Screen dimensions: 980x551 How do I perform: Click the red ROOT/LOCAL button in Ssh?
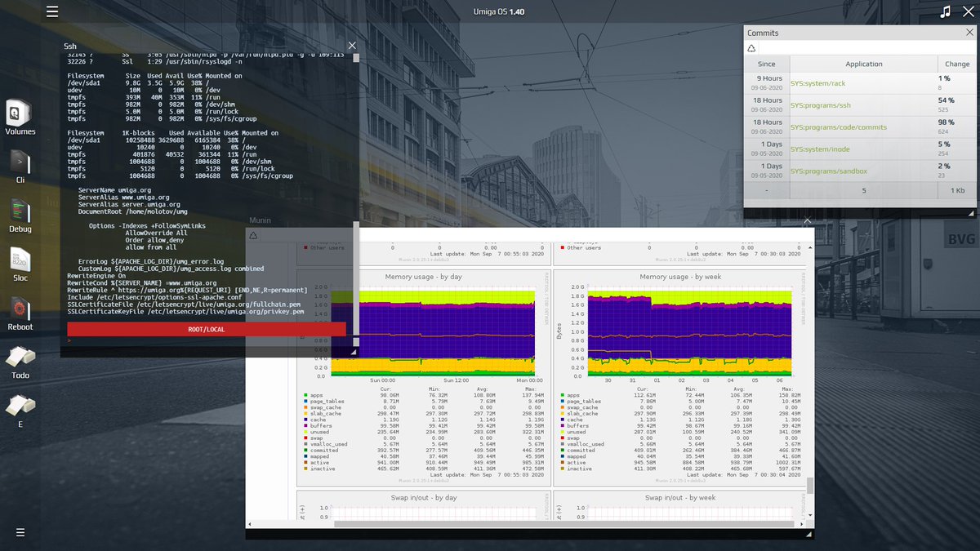point(206,329)
